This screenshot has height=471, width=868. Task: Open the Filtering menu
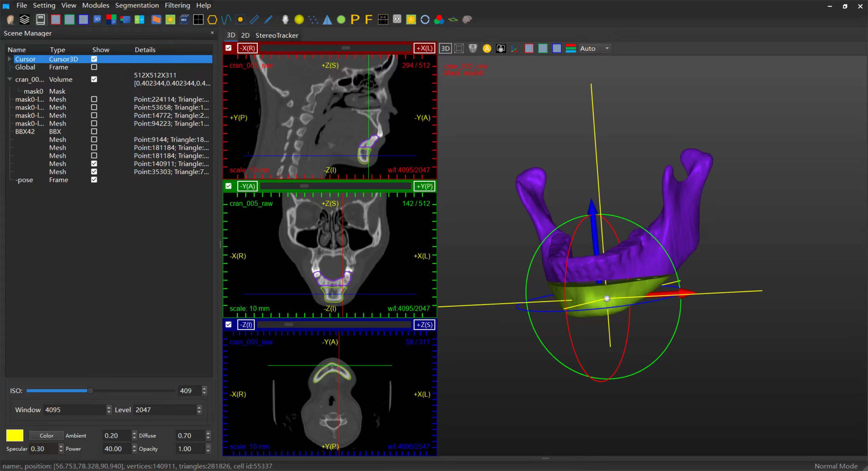(177, 5)
